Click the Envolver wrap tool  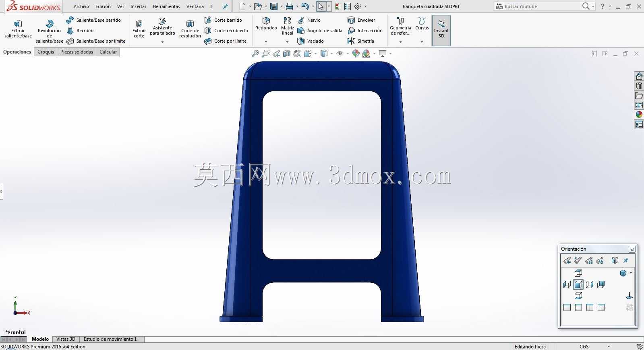[361, 20]
